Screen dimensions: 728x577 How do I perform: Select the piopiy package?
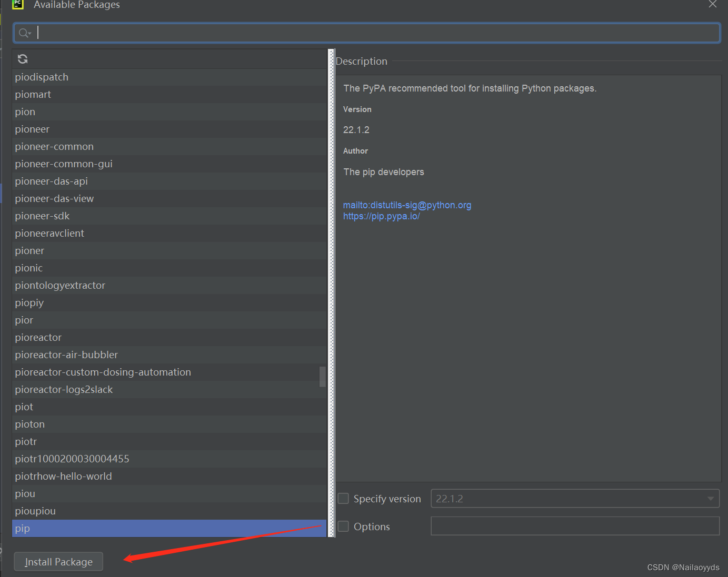[x=169, y=303]
